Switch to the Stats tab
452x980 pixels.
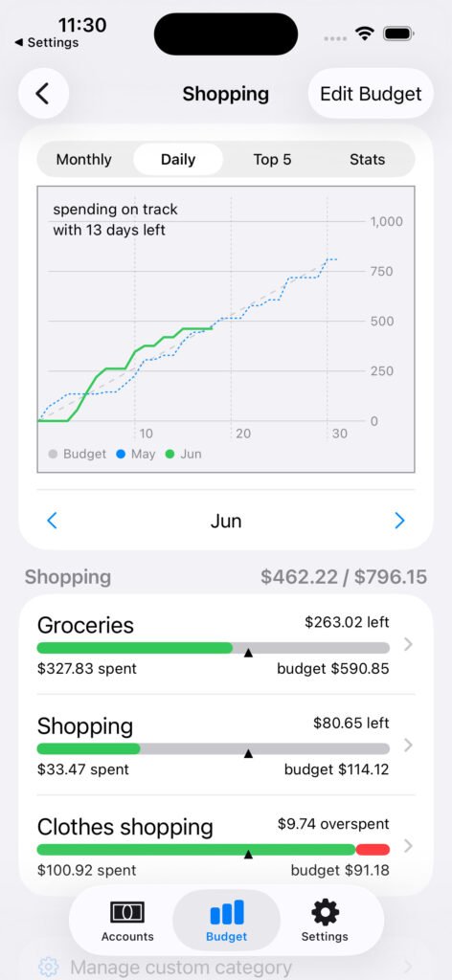367,160
